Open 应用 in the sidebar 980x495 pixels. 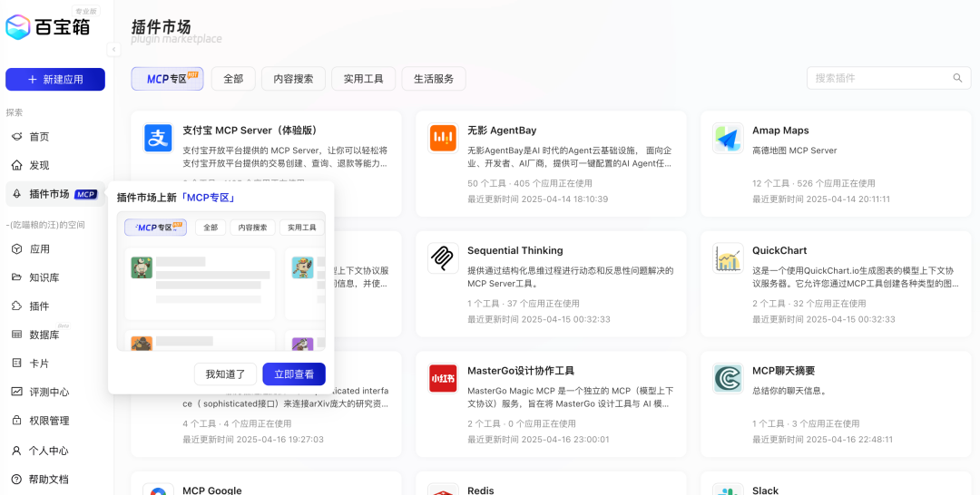pyautogui.click(x=55, y=249)
